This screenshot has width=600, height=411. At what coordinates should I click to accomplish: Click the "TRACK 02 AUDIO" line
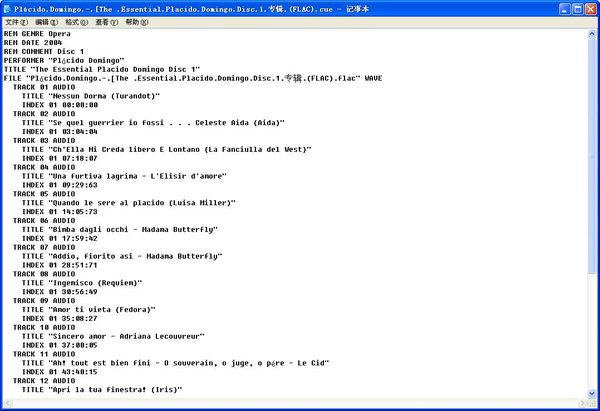(44, 114)
